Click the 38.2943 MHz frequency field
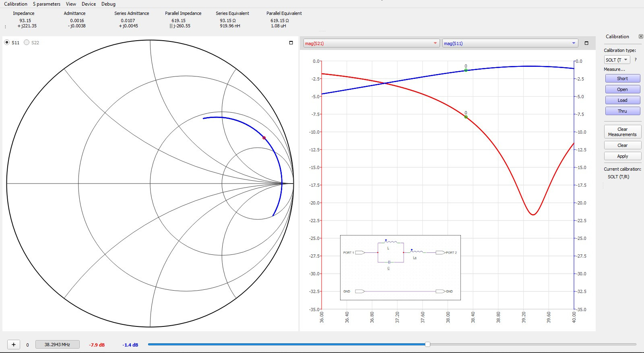644x353 pixels. coord(57,345)
